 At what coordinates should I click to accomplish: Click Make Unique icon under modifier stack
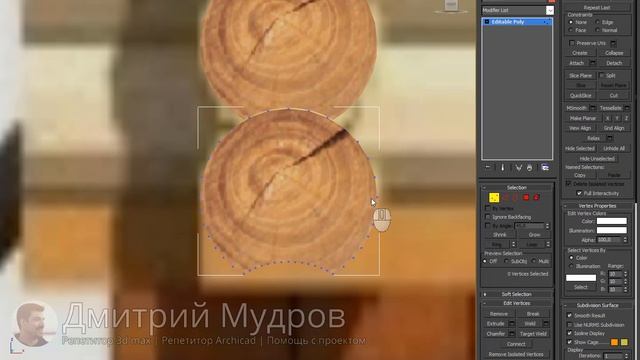tap(518, 167)
